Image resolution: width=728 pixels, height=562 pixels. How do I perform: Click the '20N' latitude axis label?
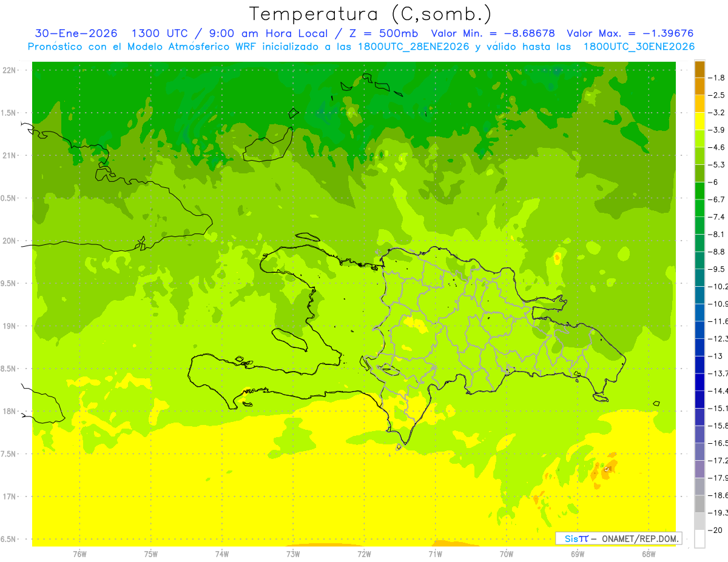click(9, 241)
